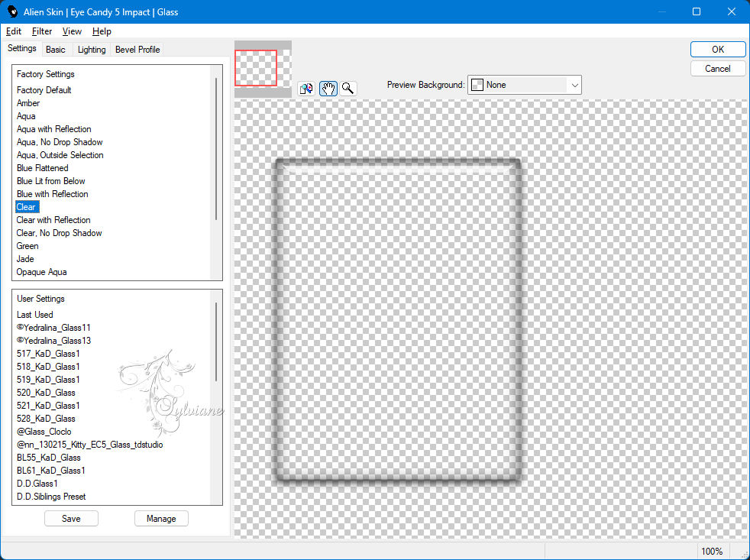
Task: Select the Hand pan tool
Action: pyautogui.click(x=328, y=89)
